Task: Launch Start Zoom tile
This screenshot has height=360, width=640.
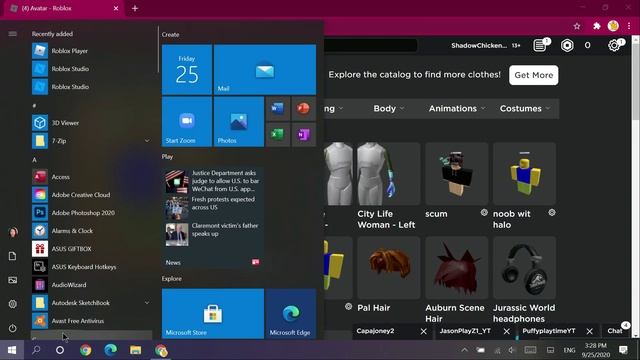Action: [x=187, y=122]
